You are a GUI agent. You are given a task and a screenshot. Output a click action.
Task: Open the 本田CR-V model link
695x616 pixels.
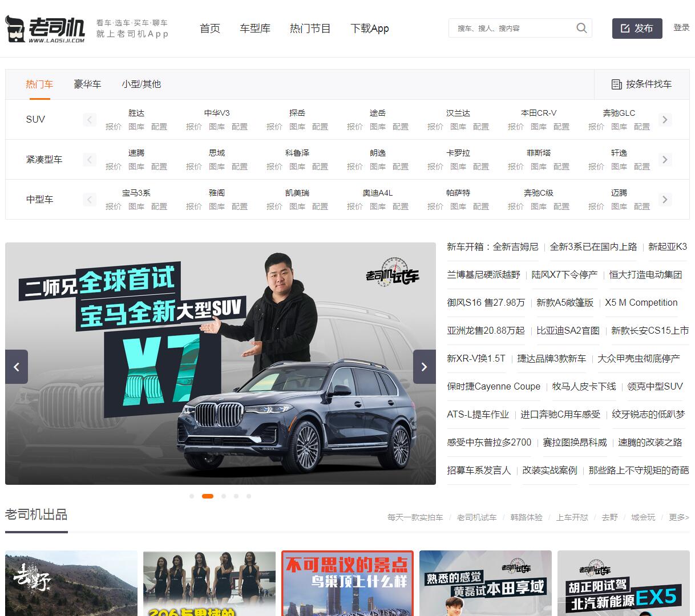click(x=539, y=113)
